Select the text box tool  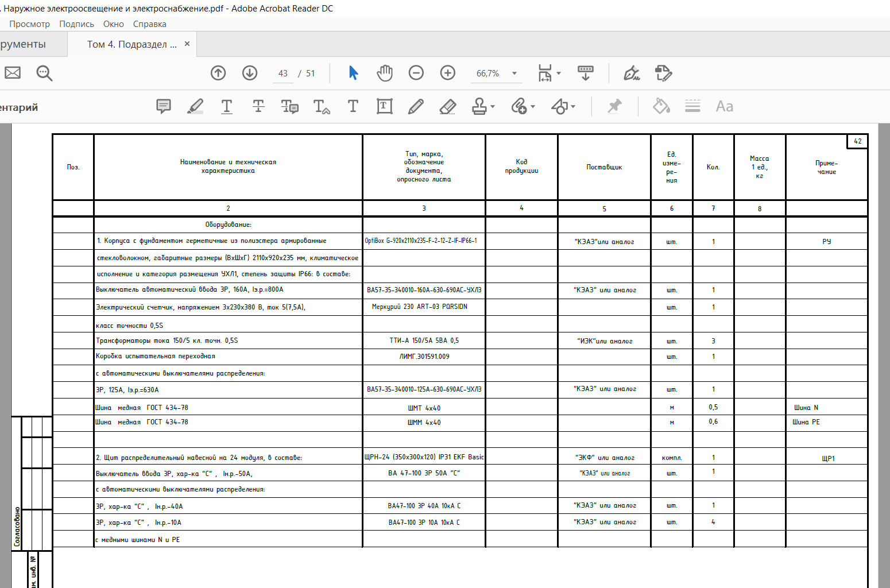(x=385, y=106)
